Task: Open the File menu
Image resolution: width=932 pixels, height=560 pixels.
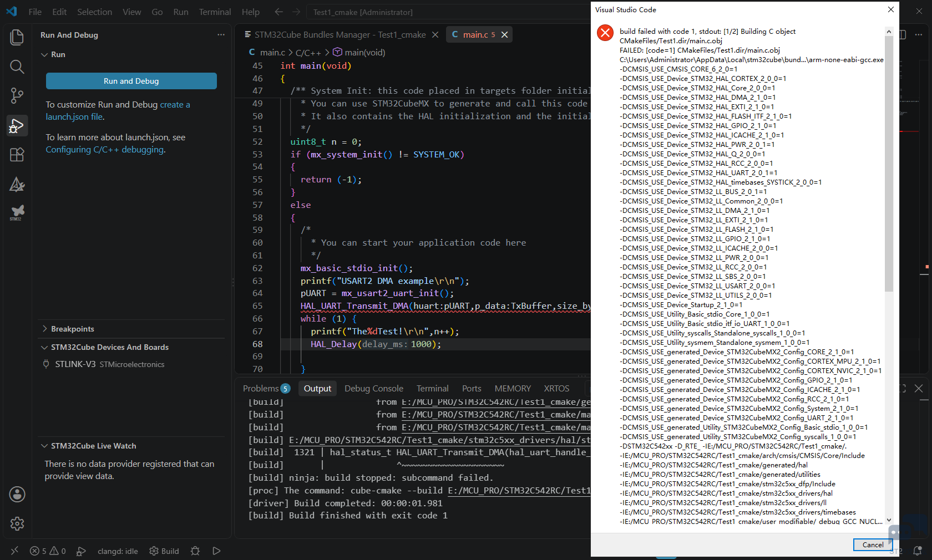Action: click(x=35, y=12)
